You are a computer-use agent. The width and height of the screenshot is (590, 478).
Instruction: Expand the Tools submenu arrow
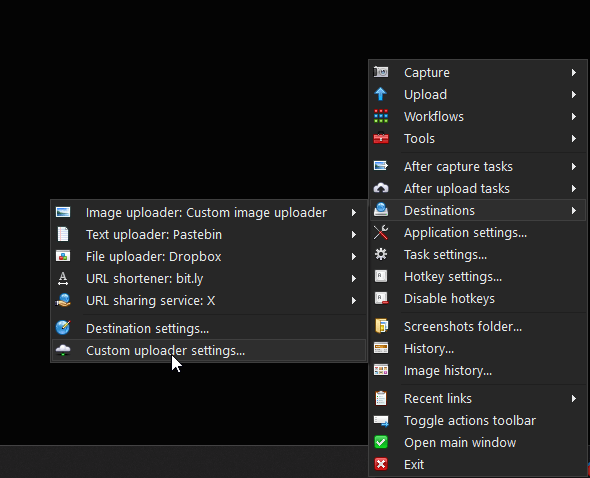pyautogui.click(x=573, y=139)
